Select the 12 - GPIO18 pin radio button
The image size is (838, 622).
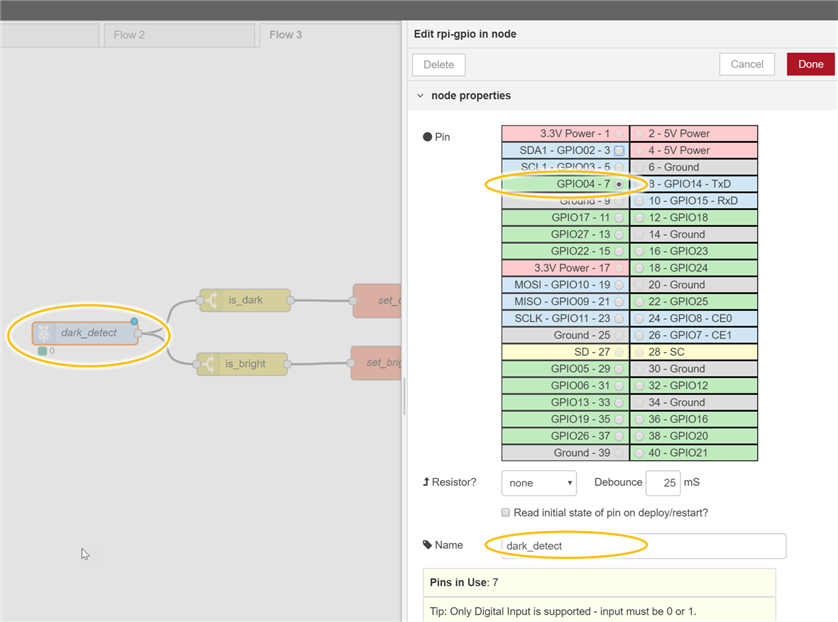point(639,217)
